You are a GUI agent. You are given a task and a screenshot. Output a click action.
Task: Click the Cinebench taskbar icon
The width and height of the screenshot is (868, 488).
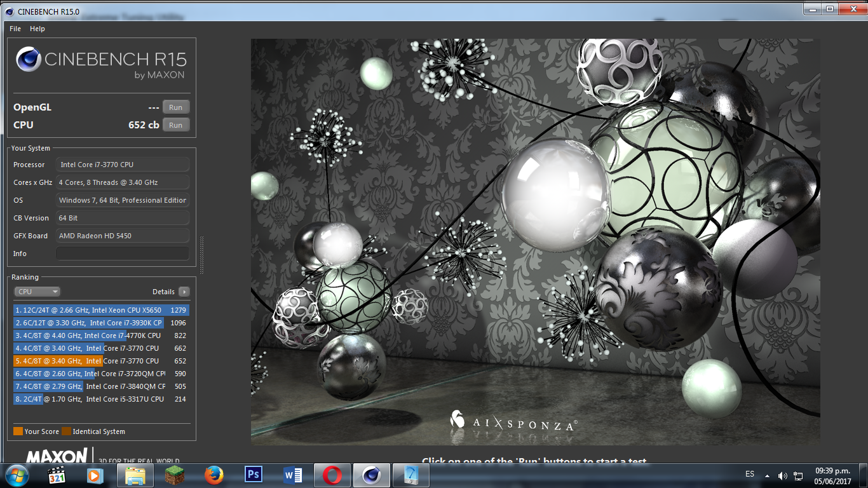372,475
